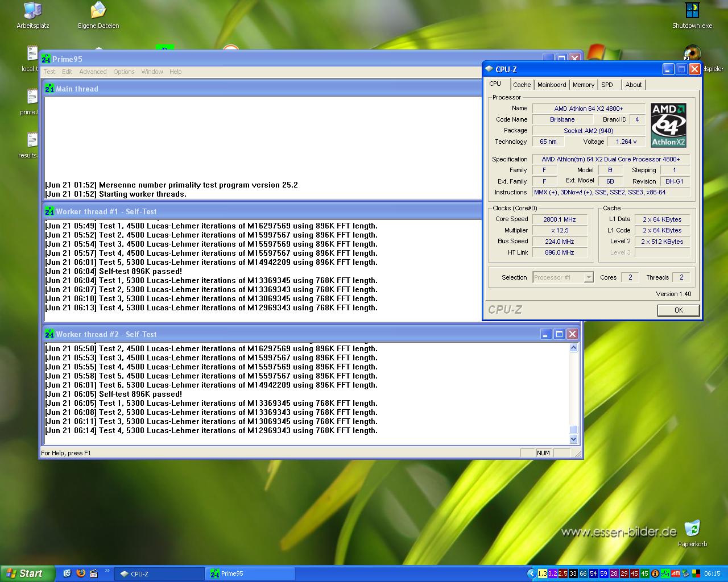
Task: Click the Prime95 system tray icon
Action: (665, 573)
